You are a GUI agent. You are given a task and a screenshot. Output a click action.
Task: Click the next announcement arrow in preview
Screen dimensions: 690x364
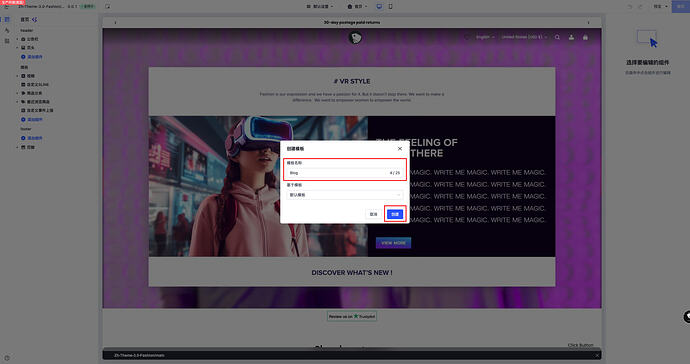pyautogui.click(x=588, y=22)
